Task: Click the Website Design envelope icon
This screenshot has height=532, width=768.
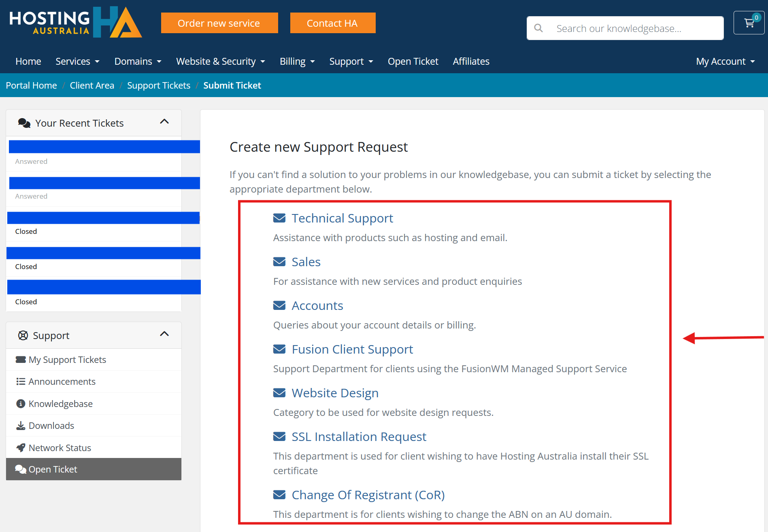Action: tap(279, 393)
